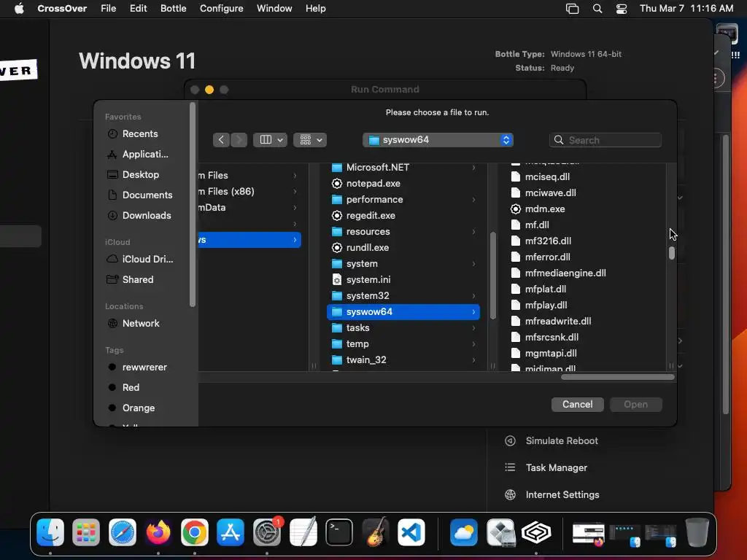The image size is (747, 560).
Task: Open the group-by grid dropdown
Action: 310,140
